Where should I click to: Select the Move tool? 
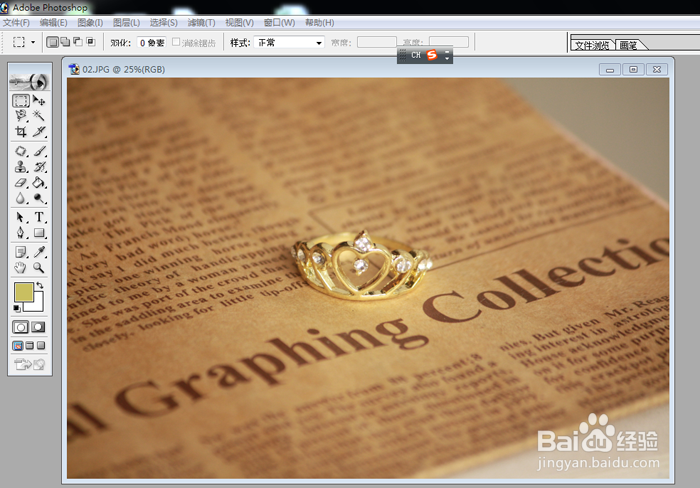pyautogui.click(x=39, y=100)
